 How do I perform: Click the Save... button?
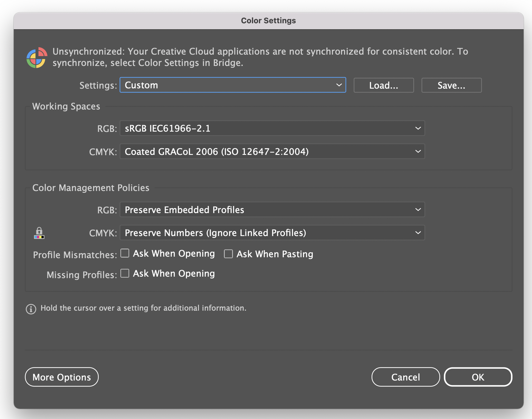tap(451, 85)
